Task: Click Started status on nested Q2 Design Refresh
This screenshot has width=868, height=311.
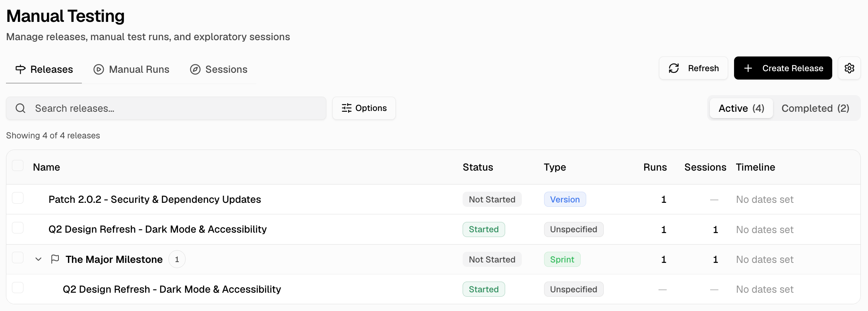Action: (x=484, y=289)
